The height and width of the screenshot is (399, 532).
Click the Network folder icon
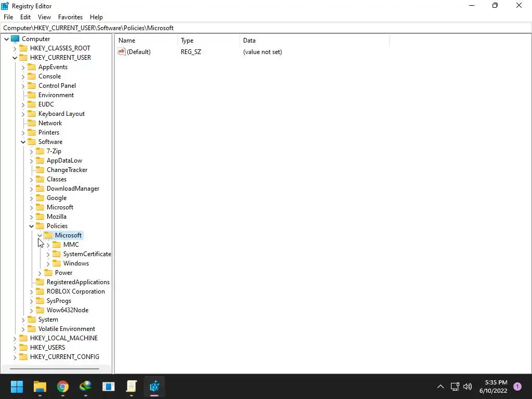click(32, 123)
